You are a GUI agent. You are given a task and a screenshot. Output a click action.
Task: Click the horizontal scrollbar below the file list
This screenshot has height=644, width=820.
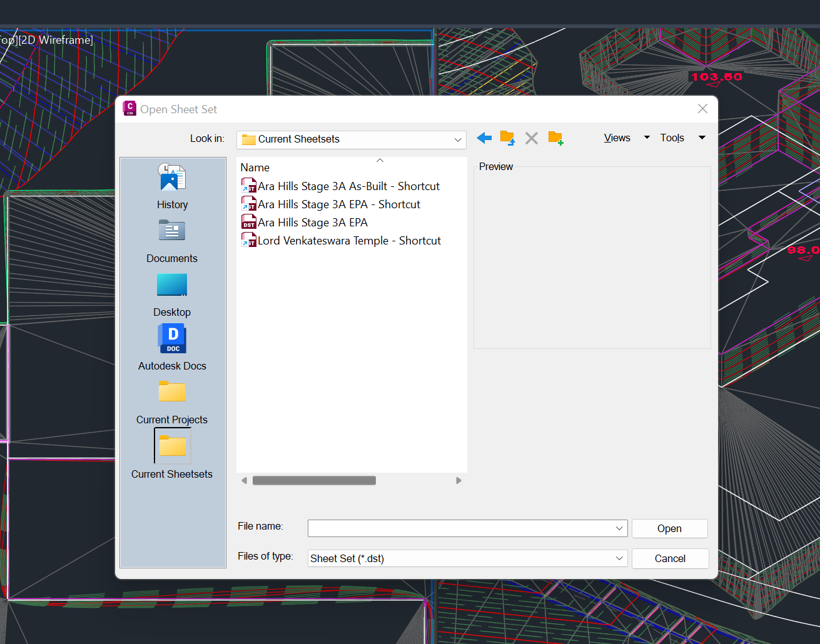[313, 480]
